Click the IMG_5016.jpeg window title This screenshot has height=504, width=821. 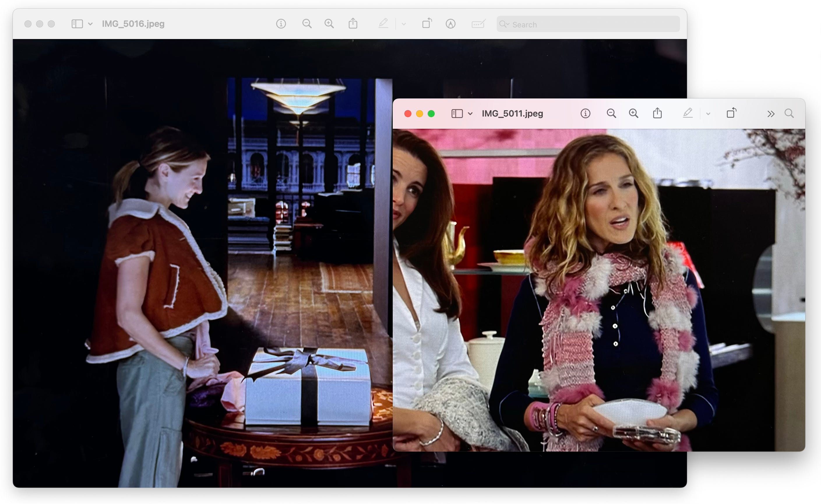tap(133, 24)
